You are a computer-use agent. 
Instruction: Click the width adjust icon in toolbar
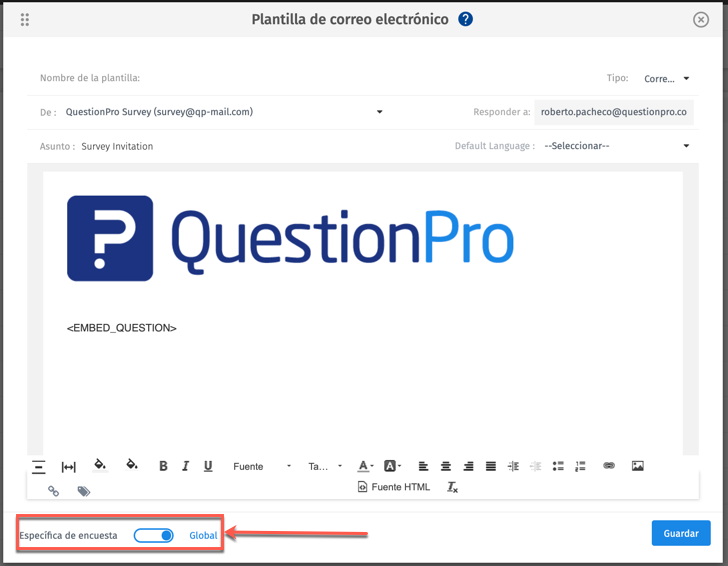tap(68, 467)
